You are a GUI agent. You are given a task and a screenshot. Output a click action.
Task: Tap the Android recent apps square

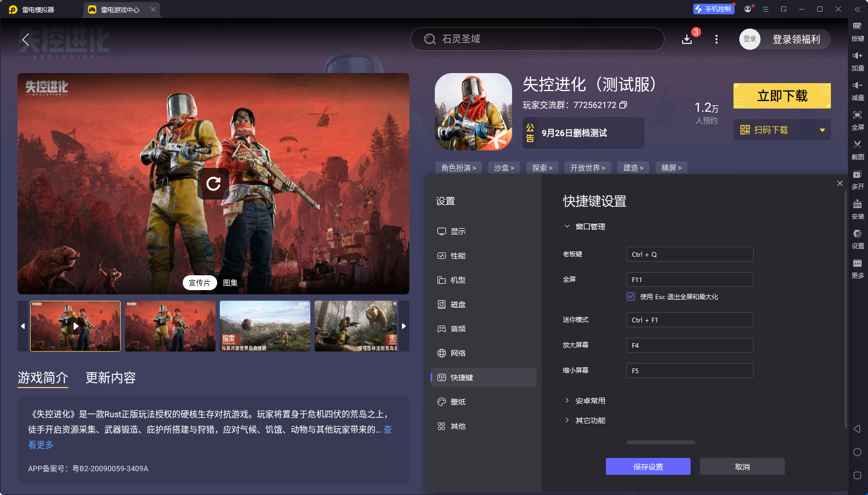(857, 475)
